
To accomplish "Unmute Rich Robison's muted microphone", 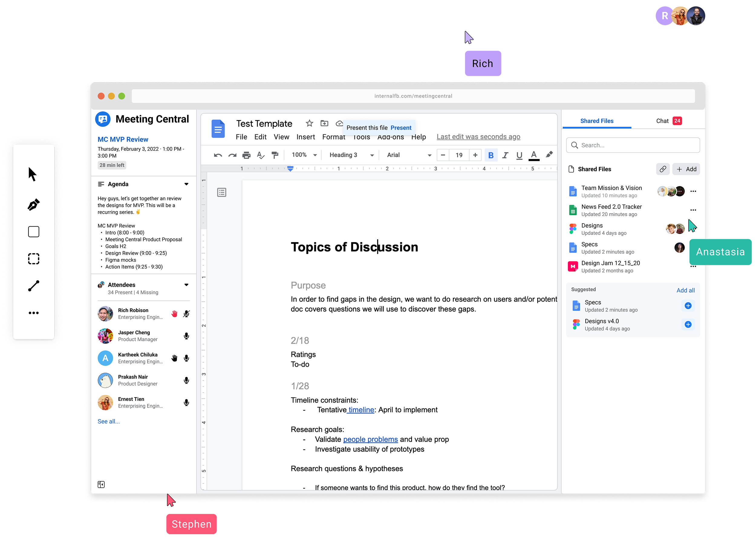I will [x=186, y=313].
